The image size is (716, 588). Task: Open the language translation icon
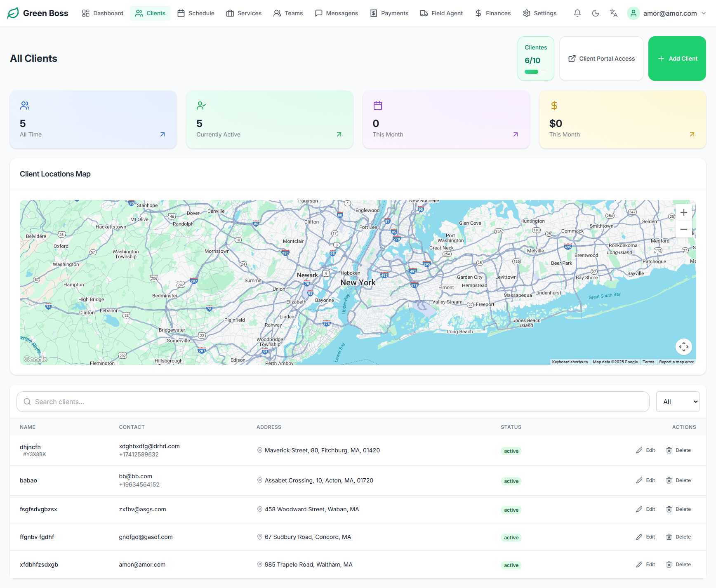point(614,13)
